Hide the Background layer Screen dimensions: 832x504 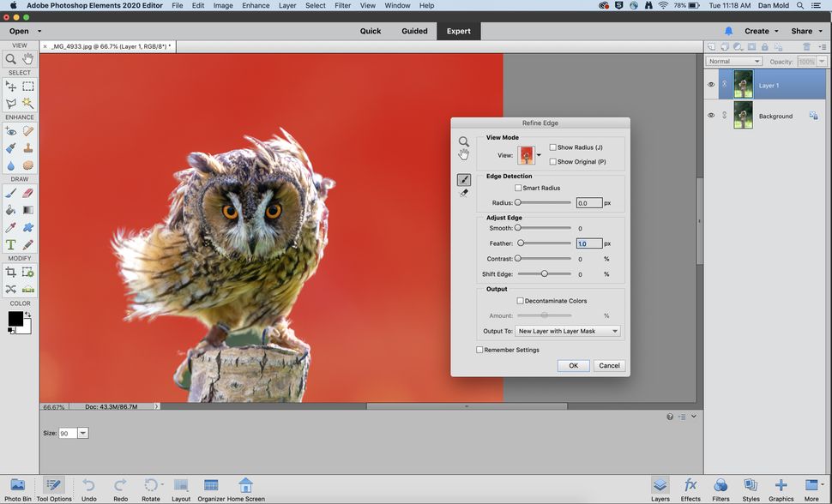coord(711,115)
